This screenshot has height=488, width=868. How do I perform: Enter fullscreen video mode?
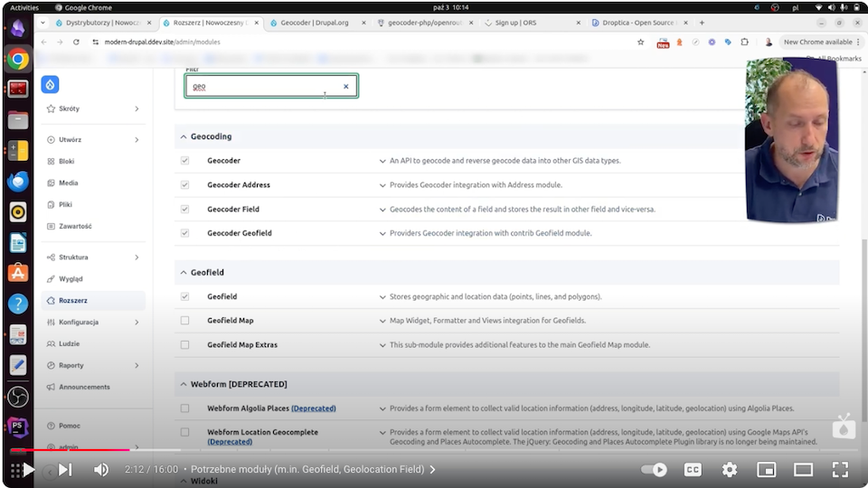pos(840,470)
